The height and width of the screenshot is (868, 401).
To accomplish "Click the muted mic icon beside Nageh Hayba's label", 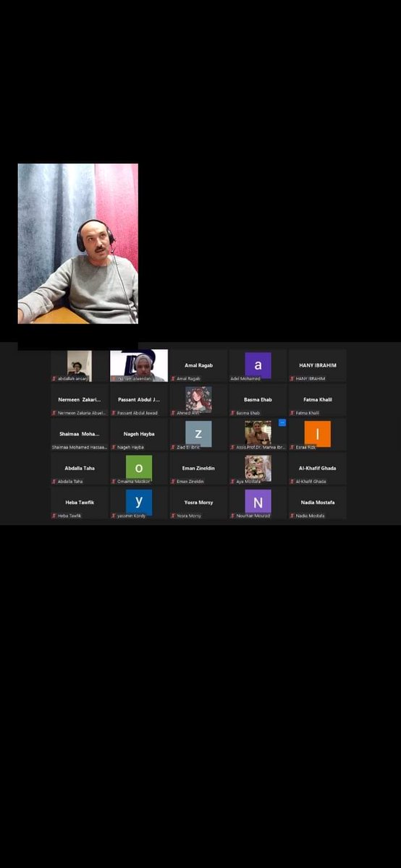I will (x=114, y=447).
